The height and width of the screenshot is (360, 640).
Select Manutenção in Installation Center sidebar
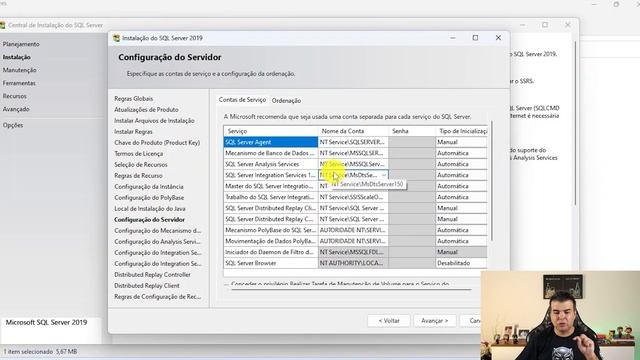pos(19,70)
